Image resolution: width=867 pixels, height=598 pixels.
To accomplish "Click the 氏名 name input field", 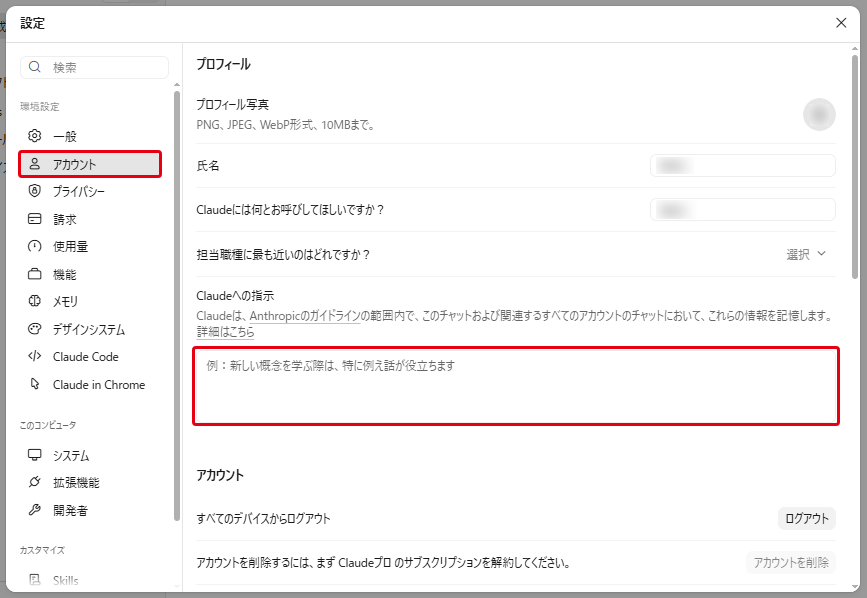I will pos(743,165).
